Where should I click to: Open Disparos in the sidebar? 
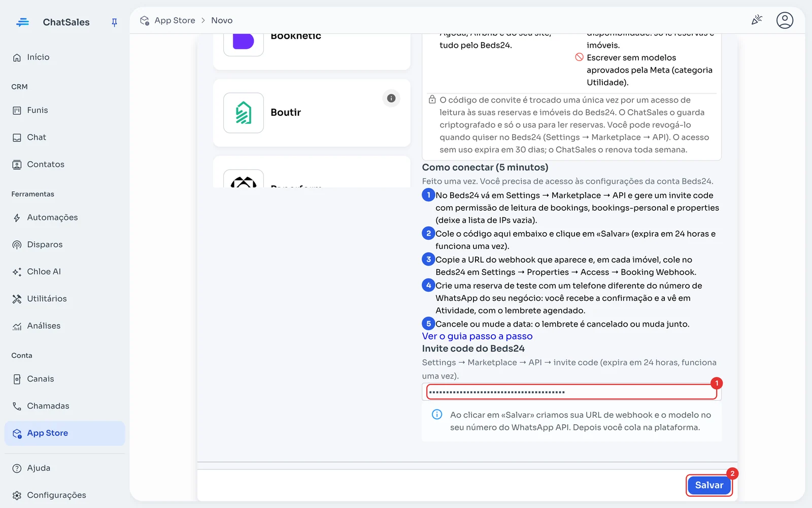[x=64, y=244]
